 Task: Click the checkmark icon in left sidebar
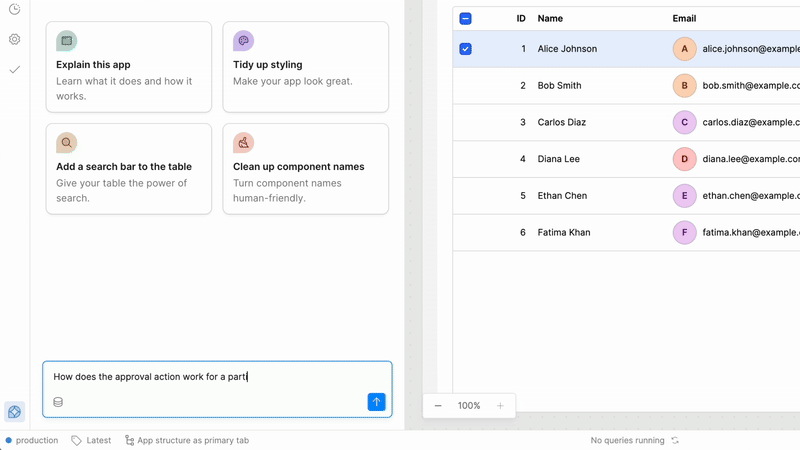click(14, 70)
